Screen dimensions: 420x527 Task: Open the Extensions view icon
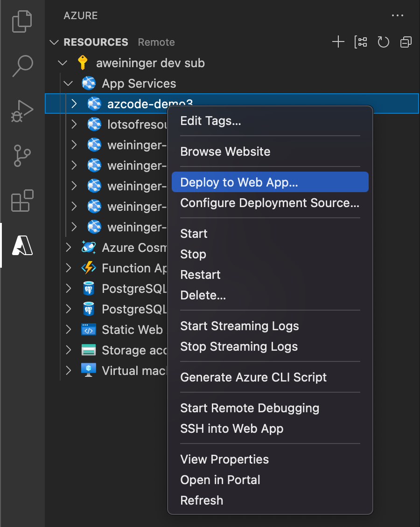coord(22,201)
